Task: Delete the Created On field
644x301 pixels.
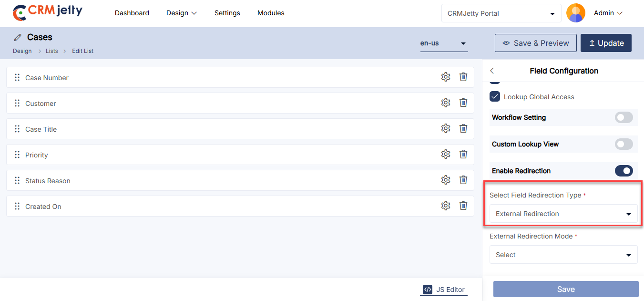Action: [463, 206]
